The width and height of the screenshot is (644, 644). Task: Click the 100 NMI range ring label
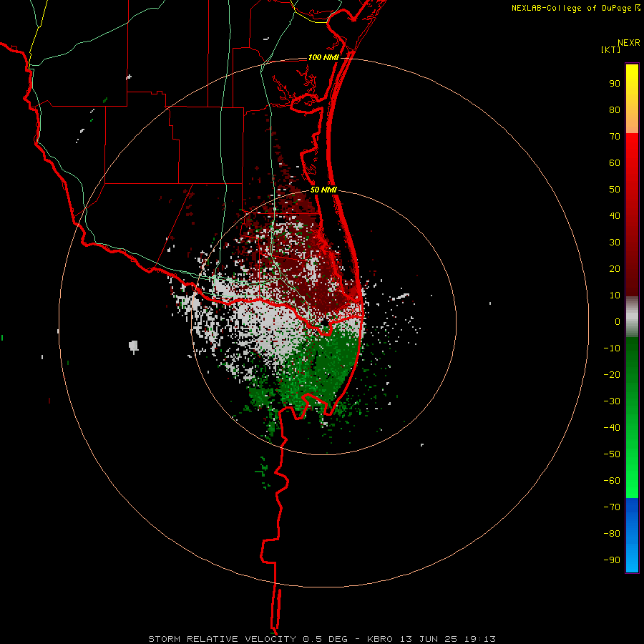[x=323, y=57]
